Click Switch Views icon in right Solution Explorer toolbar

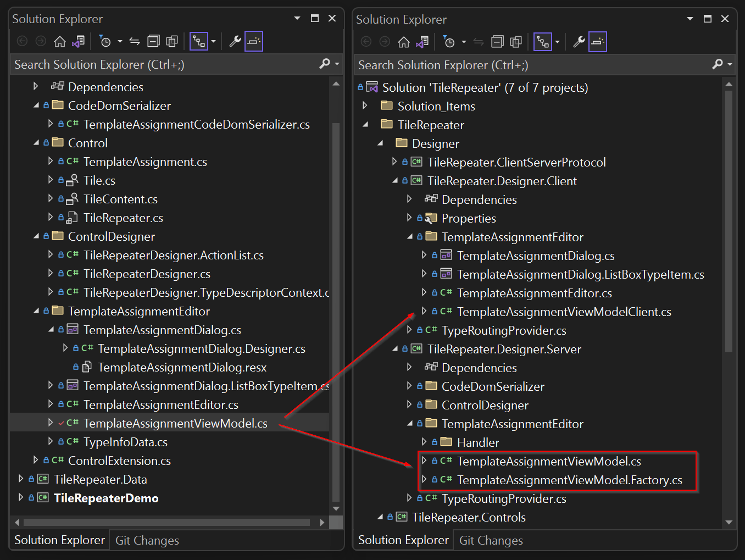[x=422, y=42]
